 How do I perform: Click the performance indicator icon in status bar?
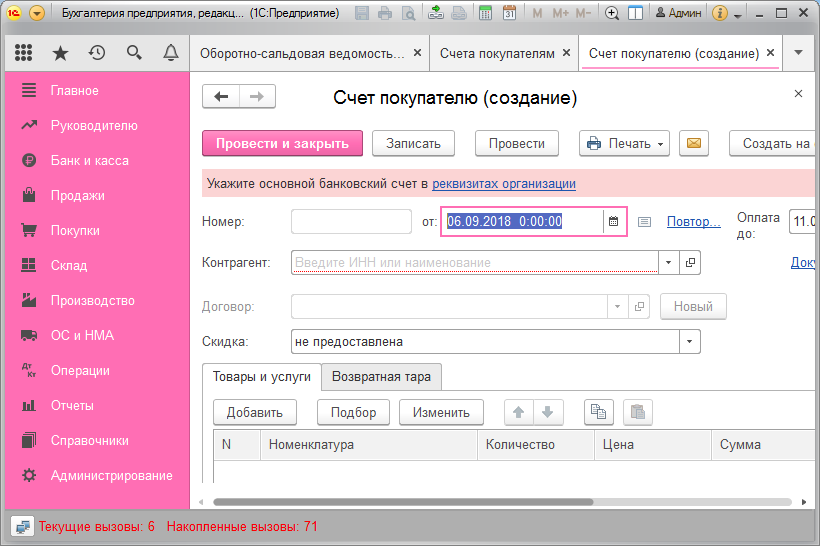click(22, 527)
